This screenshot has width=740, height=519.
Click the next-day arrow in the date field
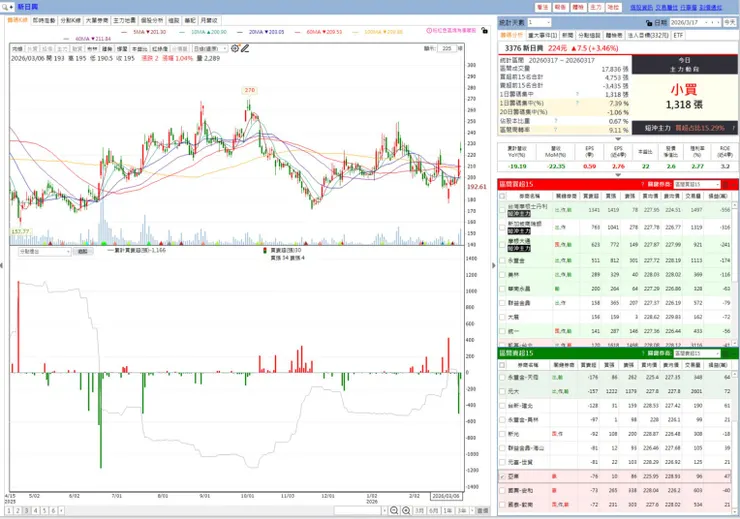(x=718, y=22)
